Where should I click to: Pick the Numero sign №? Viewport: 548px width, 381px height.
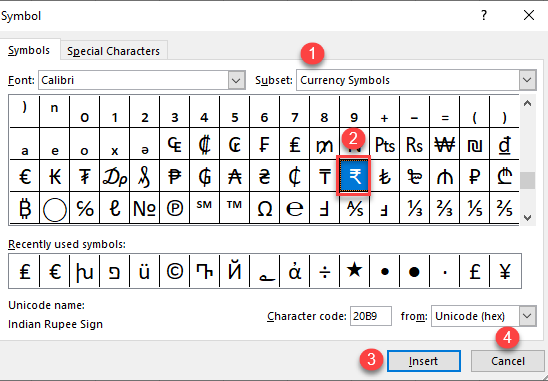coord(145,208)
